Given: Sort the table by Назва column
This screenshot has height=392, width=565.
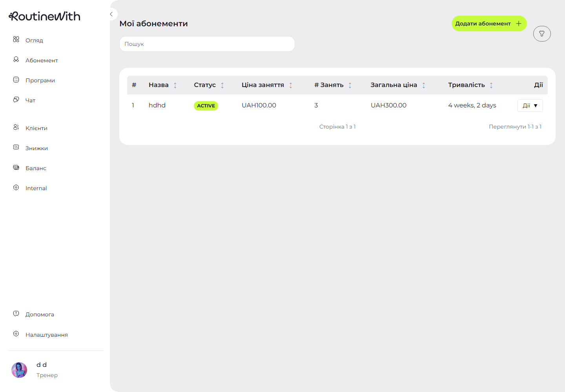Looking at the screenshot, I should 175,85.
